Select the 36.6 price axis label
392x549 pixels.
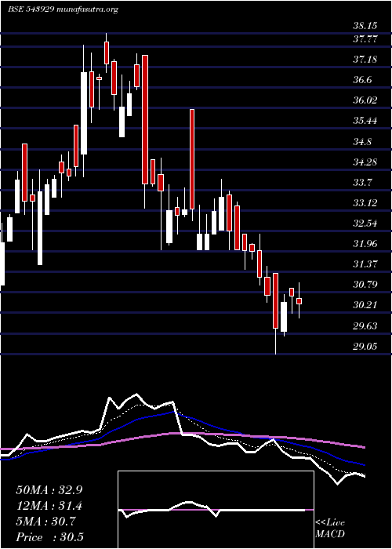(362, 80)
